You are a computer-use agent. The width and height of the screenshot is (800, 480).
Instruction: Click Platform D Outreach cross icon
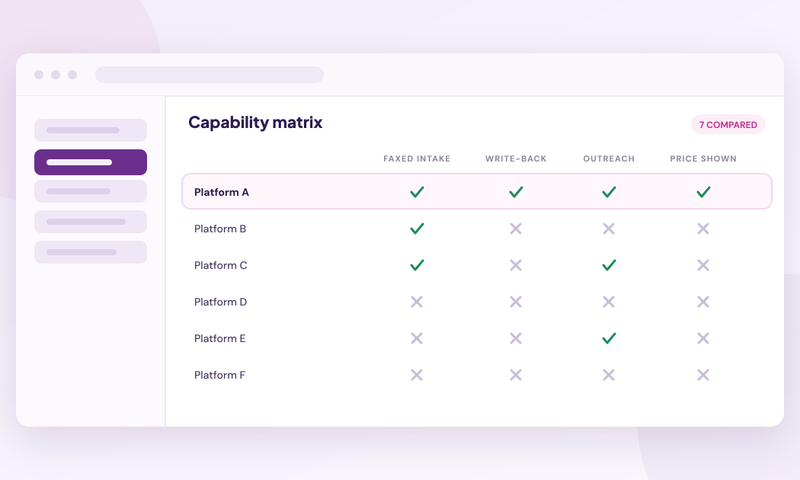tap(609, 302)
